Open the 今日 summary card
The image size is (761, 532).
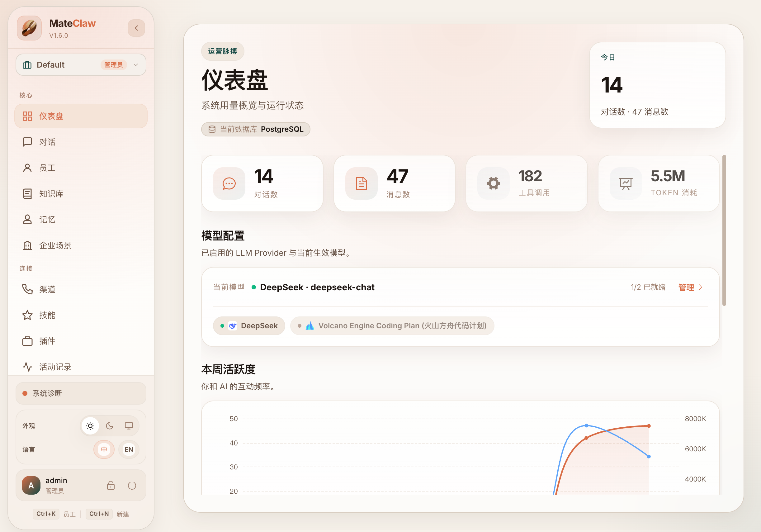click(x=657, y=85)
